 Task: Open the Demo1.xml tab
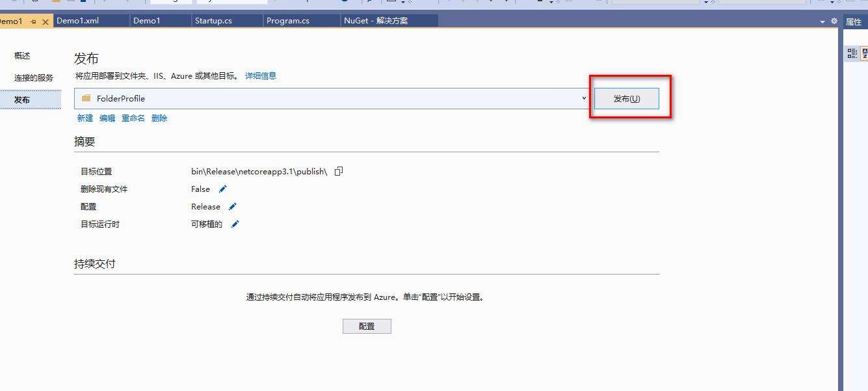77,21
